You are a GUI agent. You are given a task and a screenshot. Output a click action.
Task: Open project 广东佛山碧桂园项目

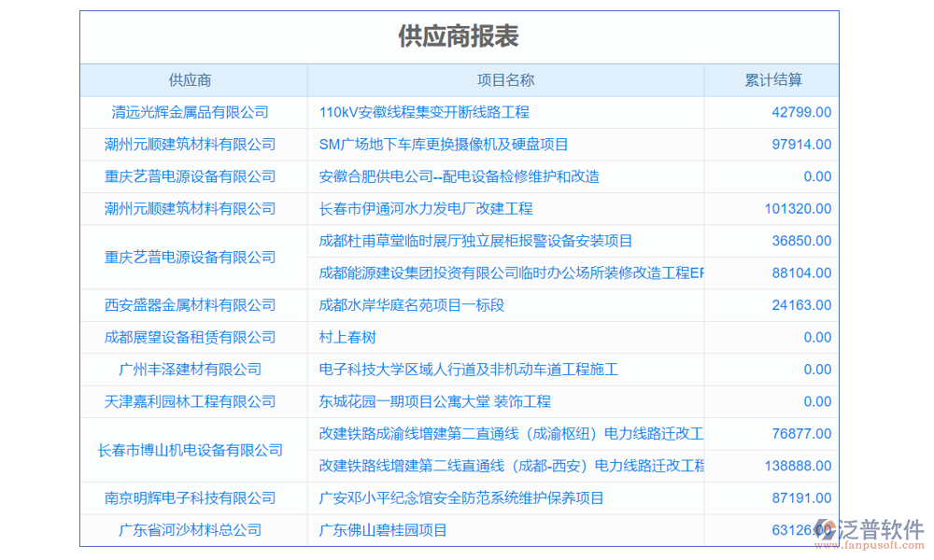pyautogui.click(x=383, y=530)
